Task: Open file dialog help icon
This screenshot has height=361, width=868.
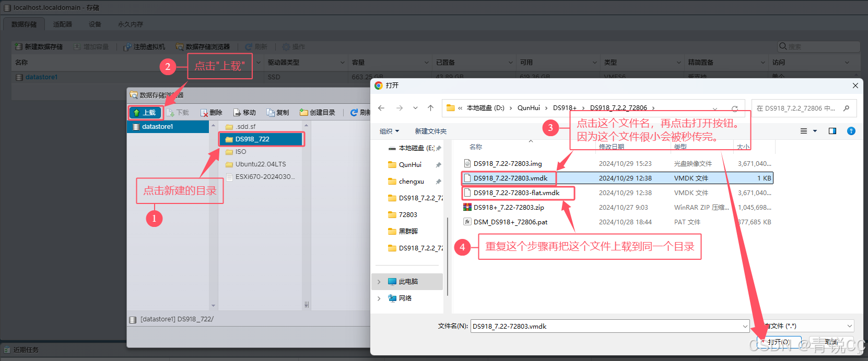Action: pos(851,131)
